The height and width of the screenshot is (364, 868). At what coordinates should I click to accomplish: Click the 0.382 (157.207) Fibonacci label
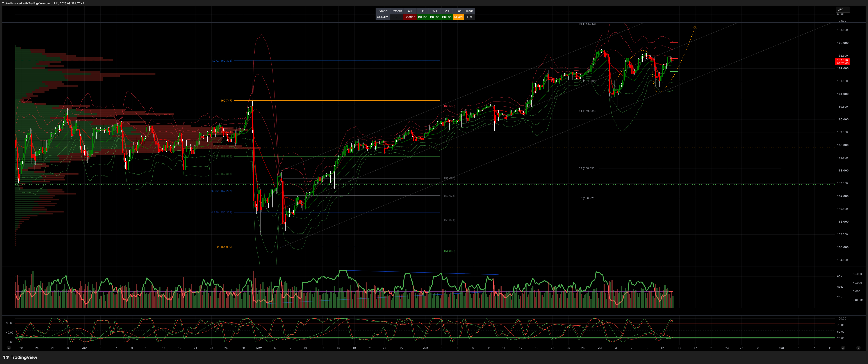point(222,191)
